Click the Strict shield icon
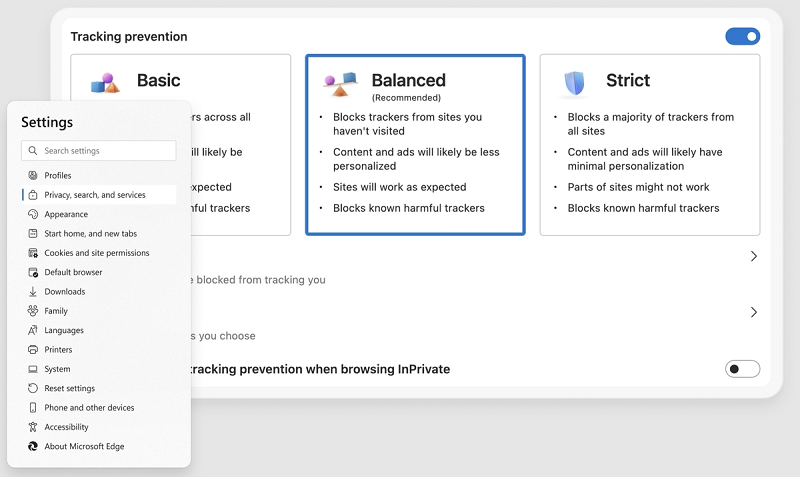The image size is (800, 477). [574, 82]
